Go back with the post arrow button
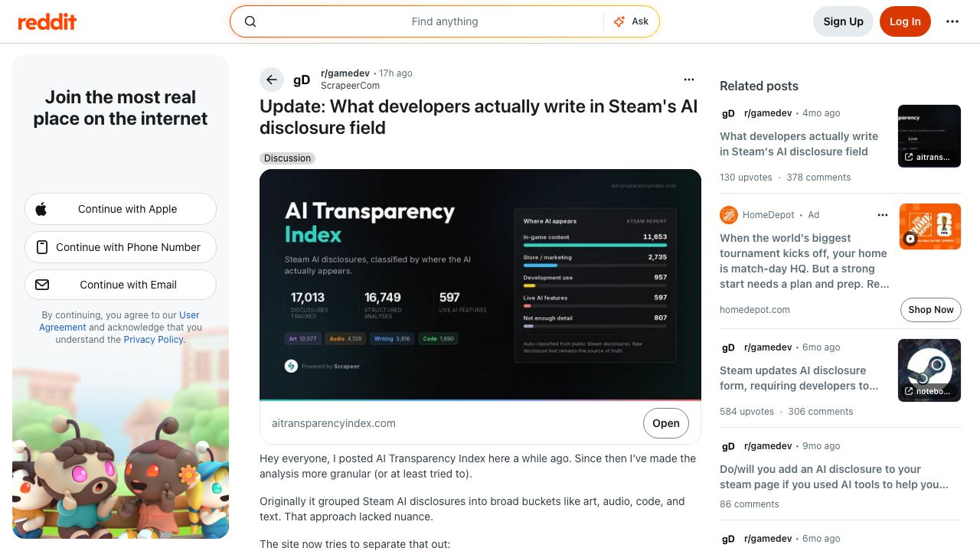This screenshot has width=980, height=551. click(272, 80)
